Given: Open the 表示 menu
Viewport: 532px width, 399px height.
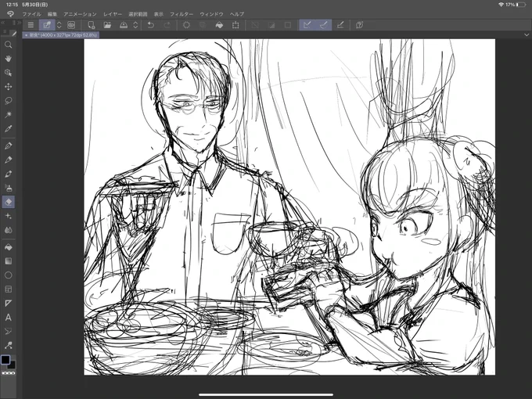Looking at the screenshot, I should tap(159, 14).
